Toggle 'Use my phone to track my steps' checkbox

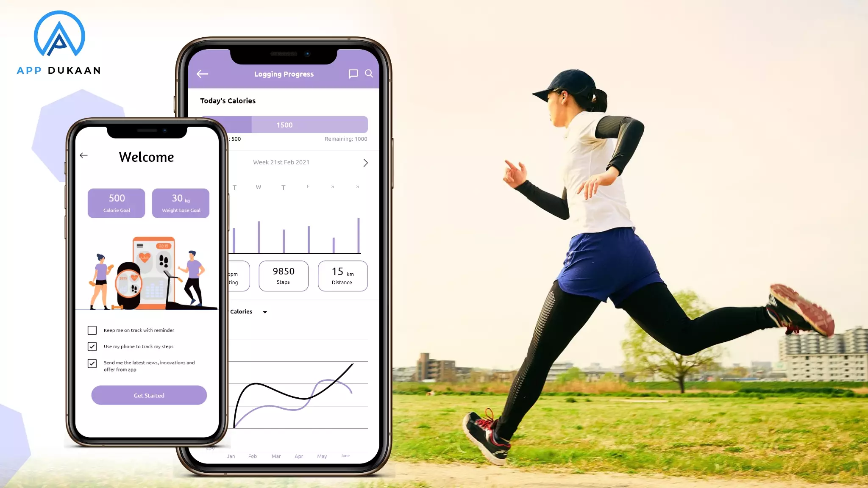pos(92,346)
